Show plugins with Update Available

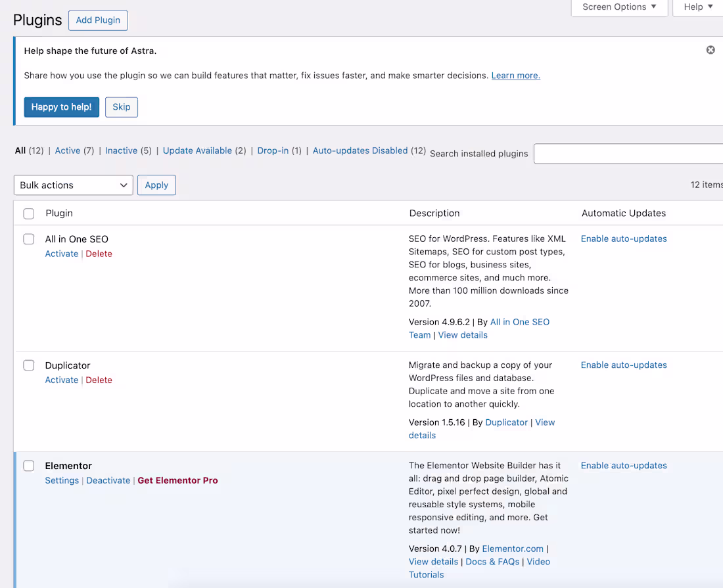pos(197,150)
